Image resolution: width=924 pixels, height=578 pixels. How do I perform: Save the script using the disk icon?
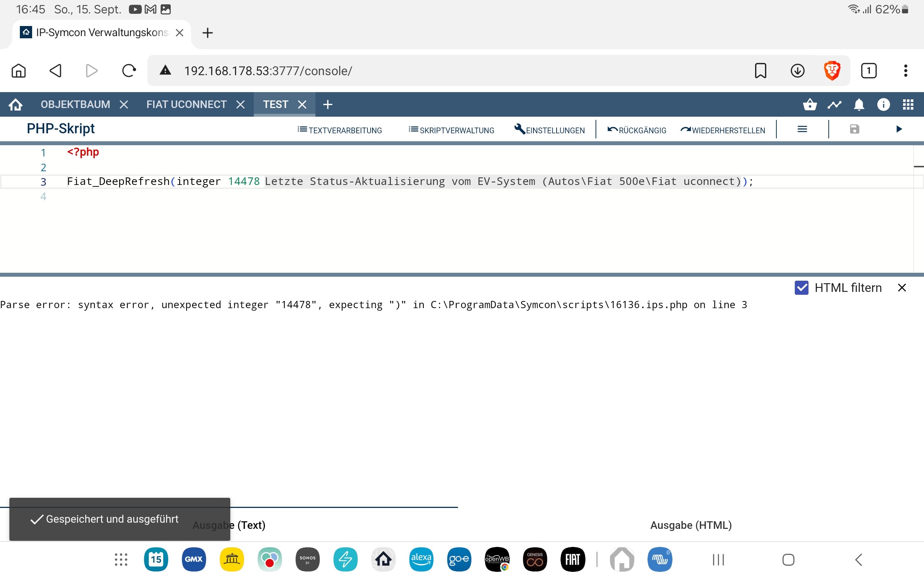854,129
